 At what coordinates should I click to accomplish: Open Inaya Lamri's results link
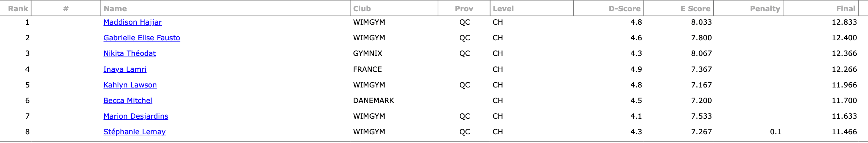pos(125,69)
